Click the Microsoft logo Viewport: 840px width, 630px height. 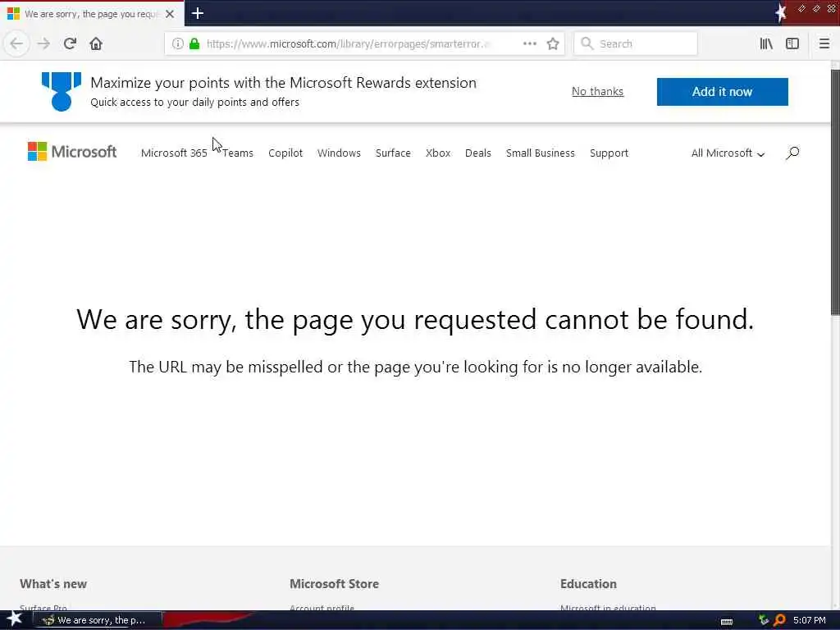[x=72, y=152]
